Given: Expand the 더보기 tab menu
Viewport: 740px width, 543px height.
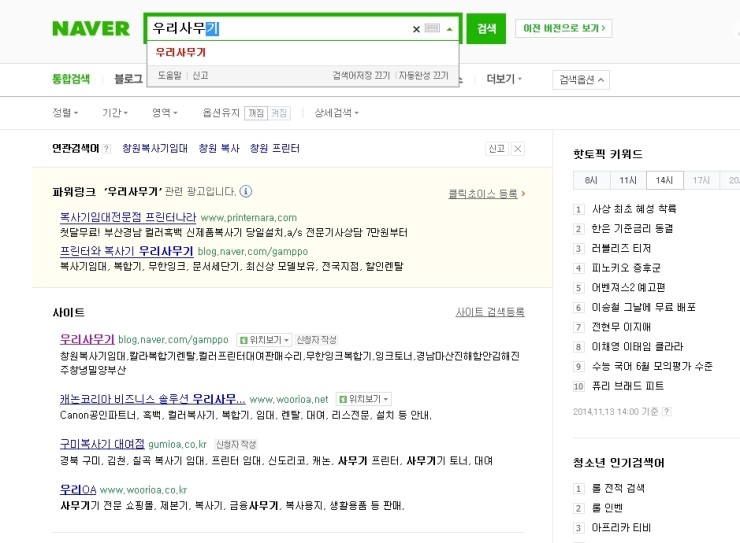Looking at the screenshot, I should coord(504,79).
